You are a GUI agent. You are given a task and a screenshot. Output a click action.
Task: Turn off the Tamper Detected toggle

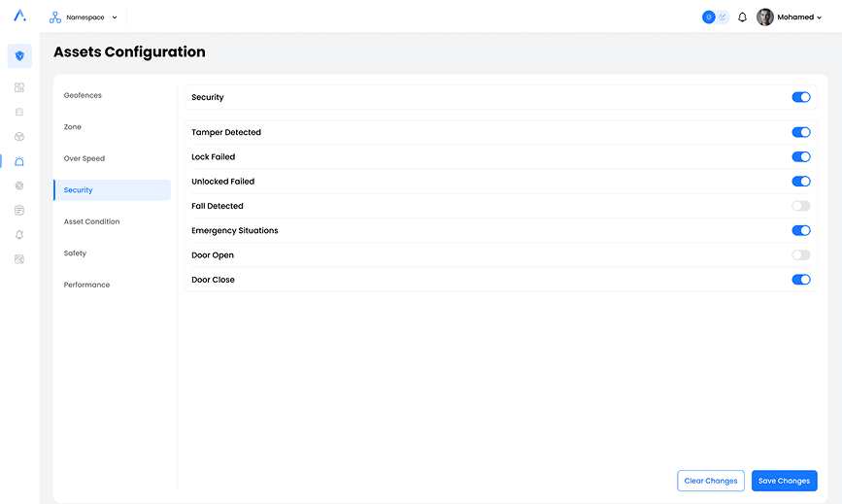[x=801, y=132]
